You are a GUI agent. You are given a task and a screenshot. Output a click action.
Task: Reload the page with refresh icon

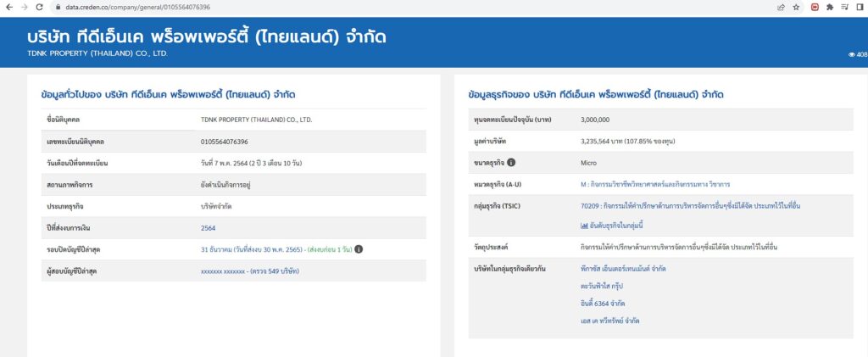coord(39,7)
